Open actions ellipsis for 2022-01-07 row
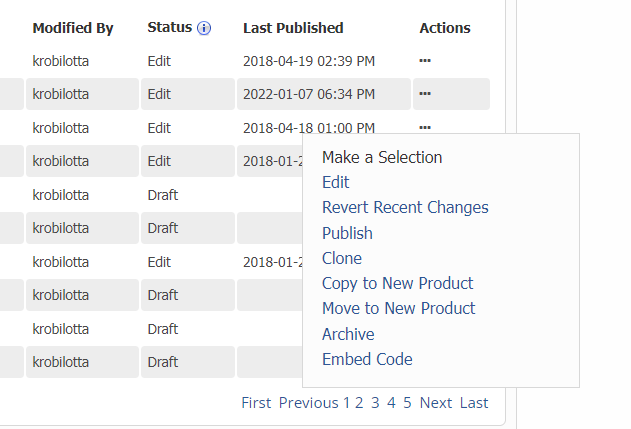 coord(425,94)
